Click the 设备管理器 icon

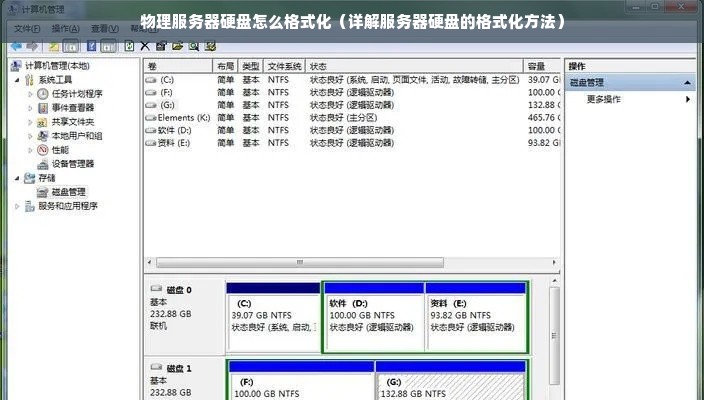pyautogui.click(x=43, y=164)
